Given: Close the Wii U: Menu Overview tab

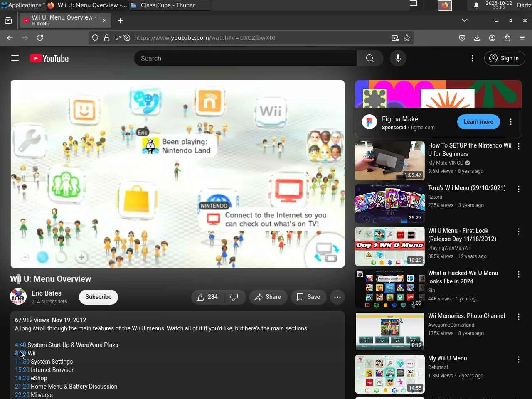Looking at the screenshot, I should (x=105, y=20).
